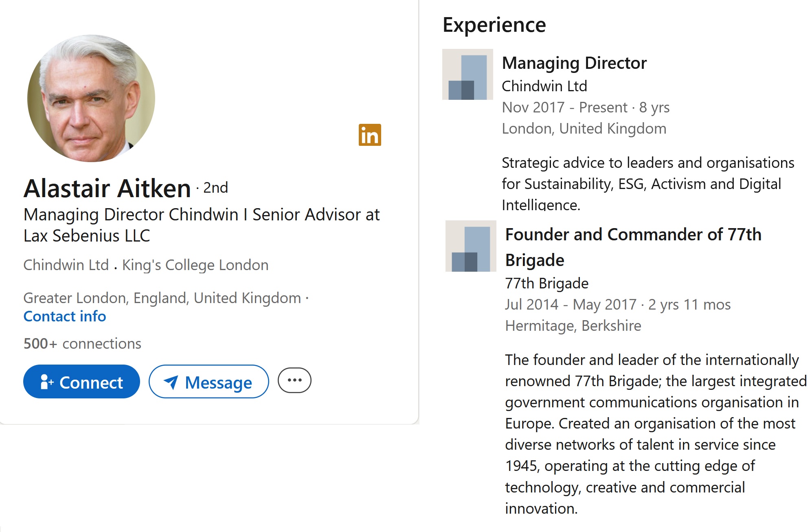
Task: Click 77th Brigade company name under job title
Action: click(546, 284)
